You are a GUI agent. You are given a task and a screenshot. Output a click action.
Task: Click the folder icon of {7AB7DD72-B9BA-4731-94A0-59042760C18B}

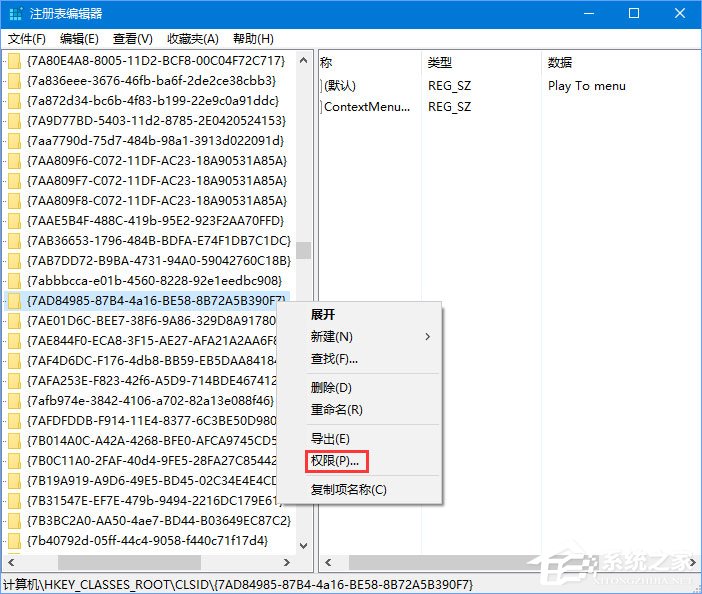coord(14,261)
